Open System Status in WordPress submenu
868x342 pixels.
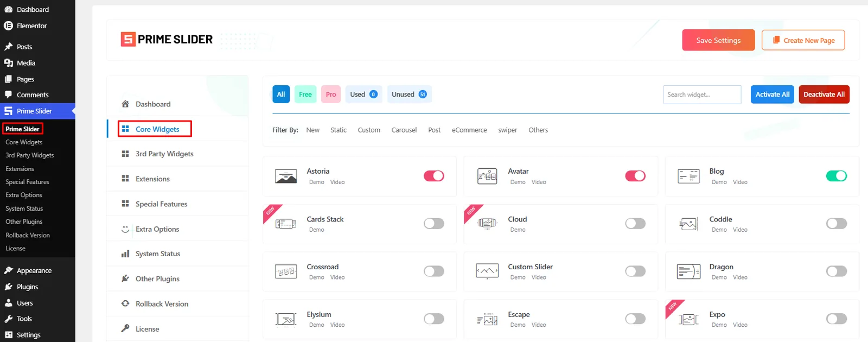[24, 208]
